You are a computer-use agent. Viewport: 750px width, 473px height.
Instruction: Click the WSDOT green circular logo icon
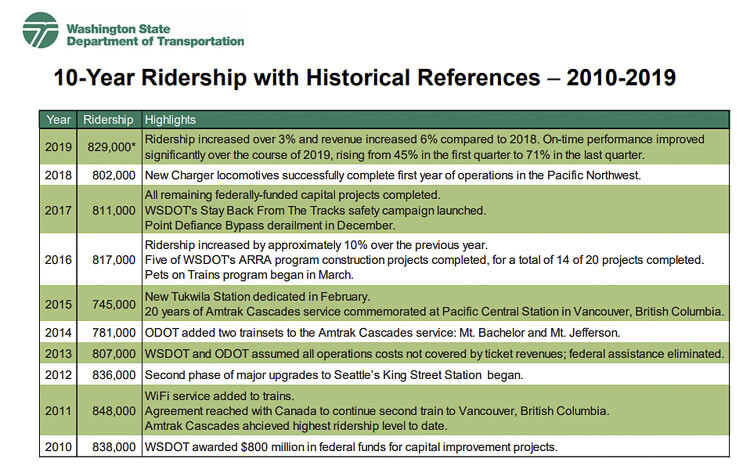click(x=41, y=31)
